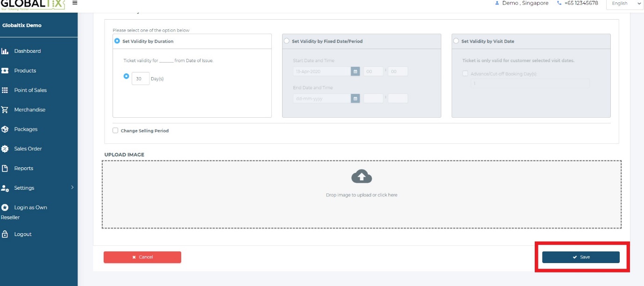Click the phone number +65 12345678

click(581, 3)
